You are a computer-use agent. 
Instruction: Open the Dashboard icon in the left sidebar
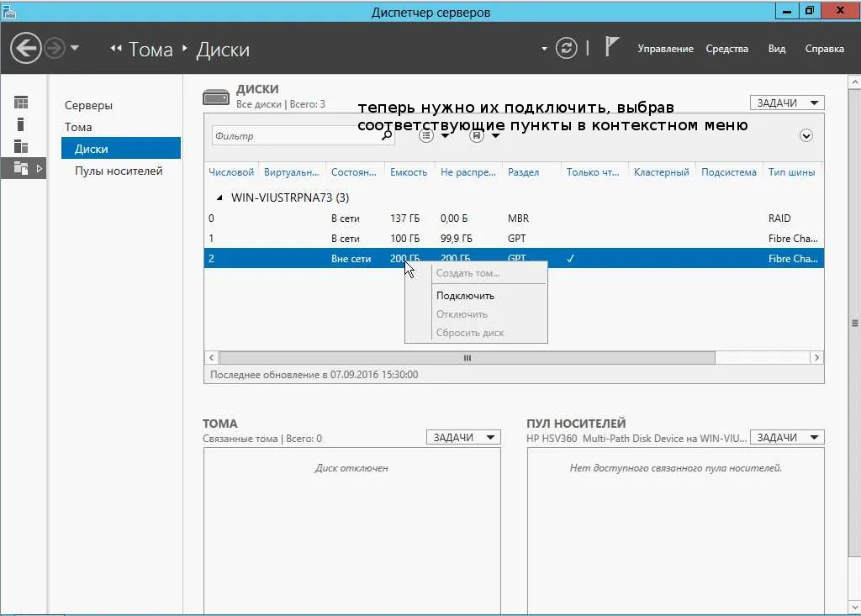(x=21, y=103)
